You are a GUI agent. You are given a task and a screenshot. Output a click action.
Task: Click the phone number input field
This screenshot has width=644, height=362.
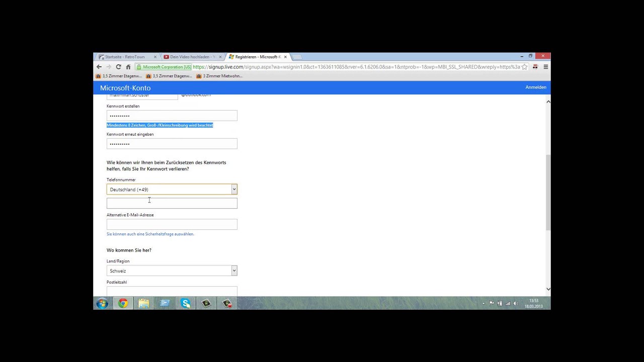172,203
